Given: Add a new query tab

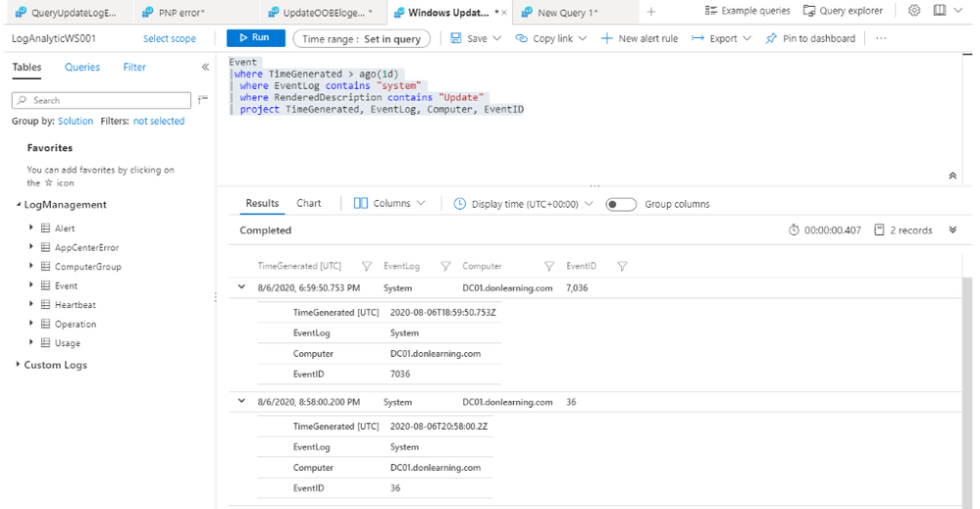Looking at the screenshot, I should tap(651, 12).
